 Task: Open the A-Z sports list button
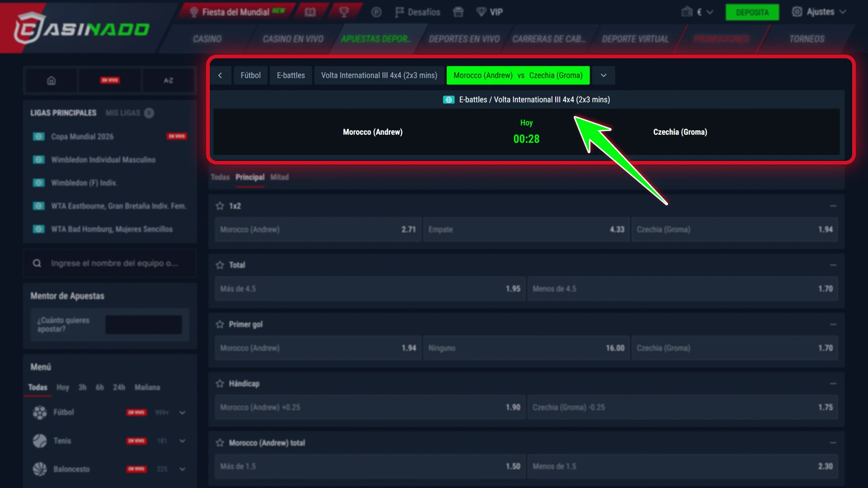tap(168, 80)
